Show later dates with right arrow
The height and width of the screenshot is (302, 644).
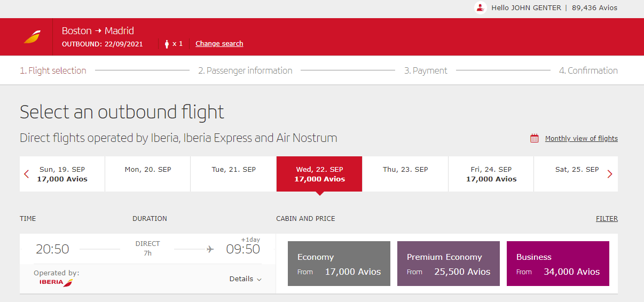pyautogui.click(x=610, y=174)
